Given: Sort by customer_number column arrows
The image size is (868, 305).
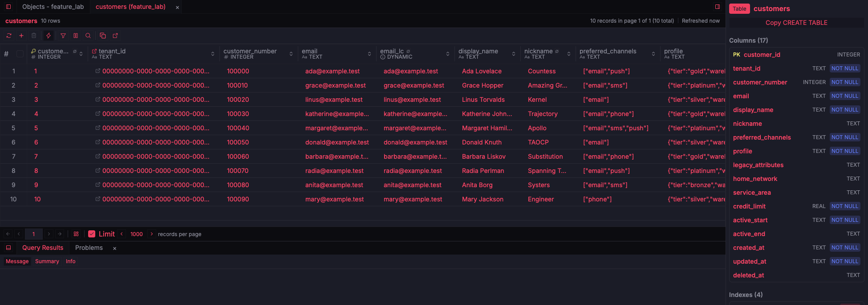Looking at the screenshot, I should pos(291,54).
